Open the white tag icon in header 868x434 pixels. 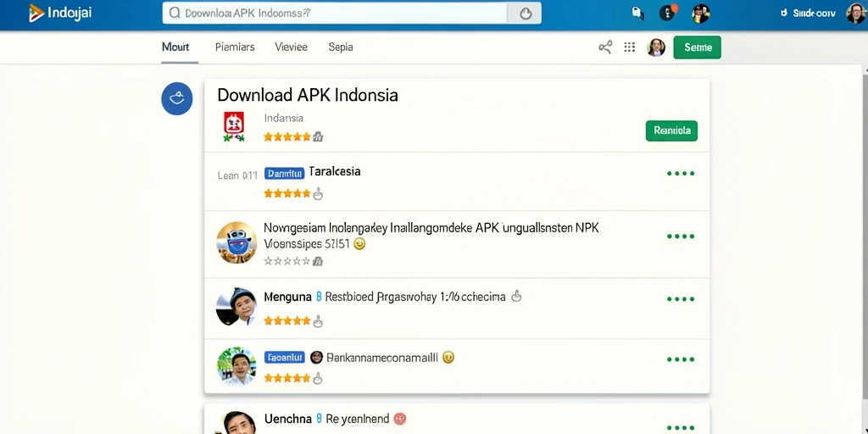[x=637, y=14]
